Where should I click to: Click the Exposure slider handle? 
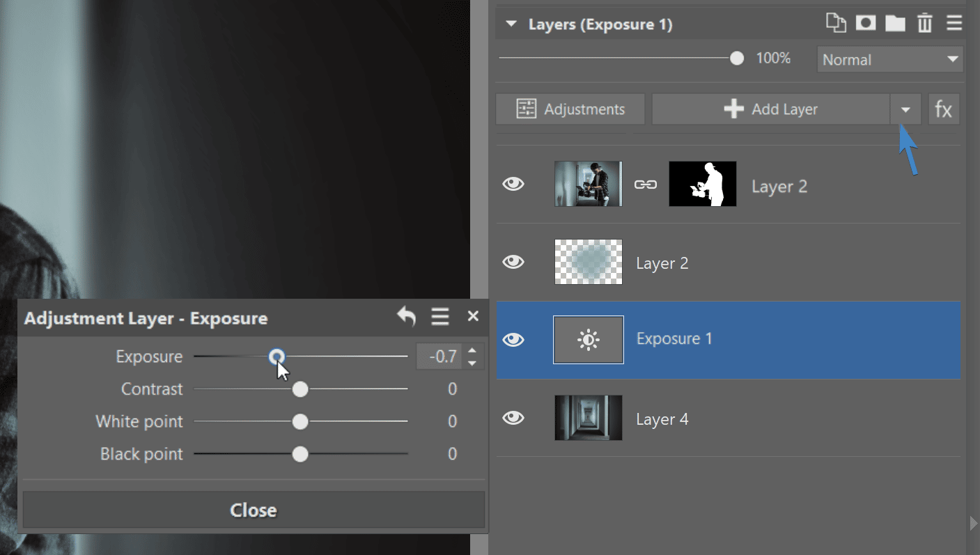click(x=277, y=357)
